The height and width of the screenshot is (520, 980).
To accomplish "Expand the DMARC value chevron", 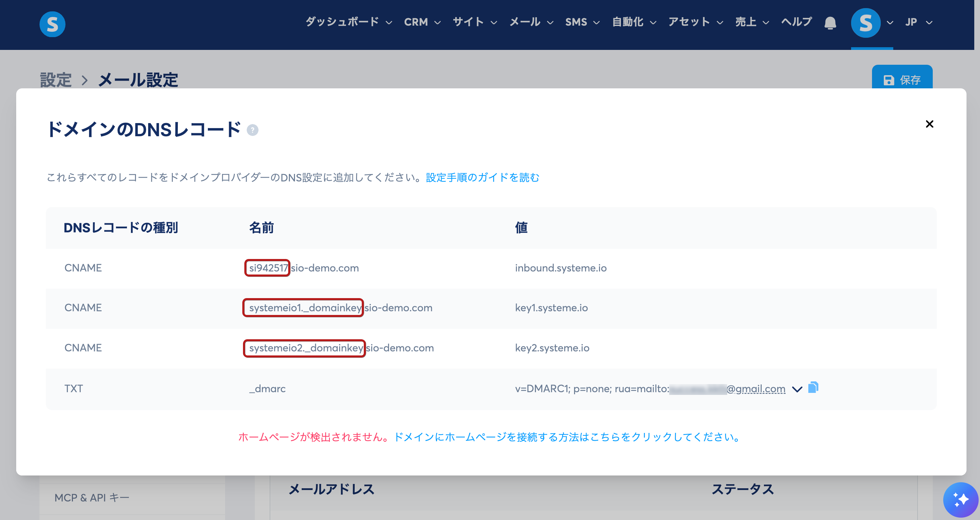I will click(x=797, y=389).
